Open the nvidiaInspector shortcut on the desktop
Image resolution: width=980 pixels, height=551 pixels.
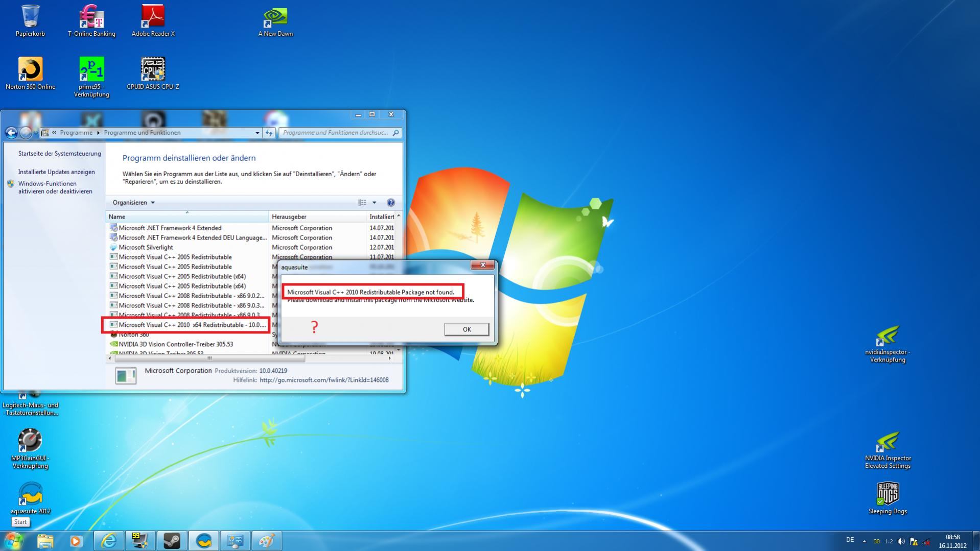point(888,343)
